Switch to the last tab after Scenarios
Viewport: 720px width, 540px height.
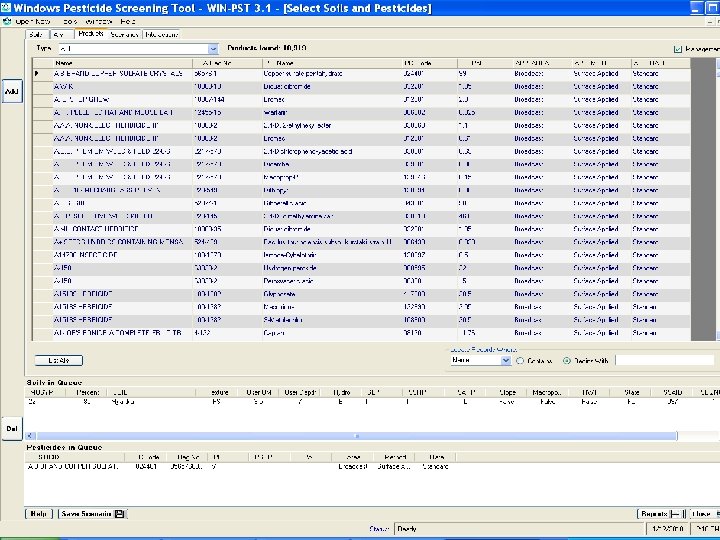[x=161, y=34]
